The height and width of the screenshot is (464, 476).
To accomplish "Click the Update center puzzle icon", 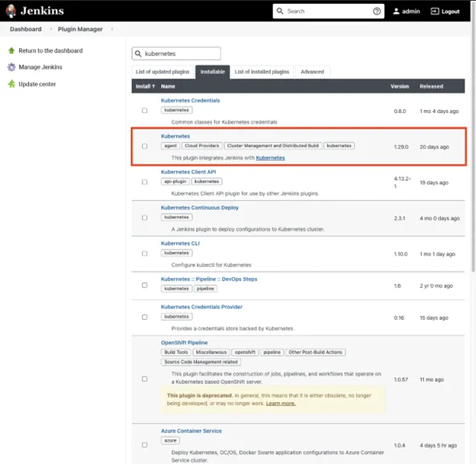I will [11, 84].
